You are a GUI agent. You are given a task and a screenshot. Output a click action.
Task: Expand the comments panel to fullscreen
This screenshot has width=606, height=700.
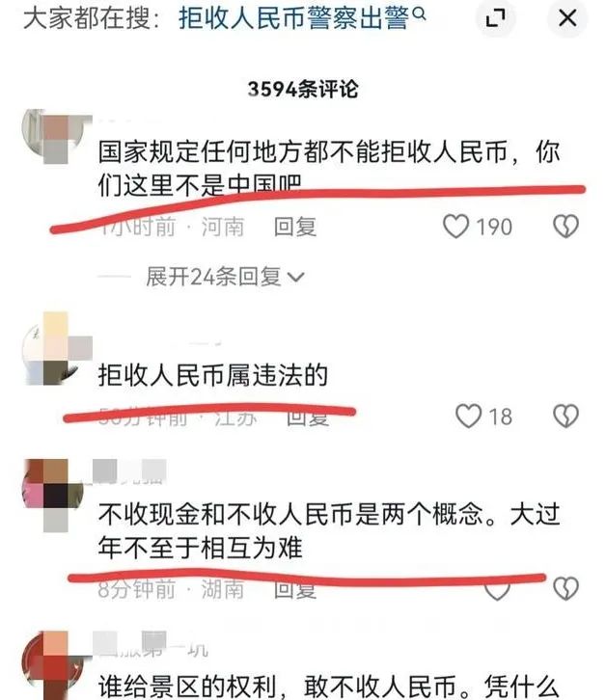click(x=495, y=18)
